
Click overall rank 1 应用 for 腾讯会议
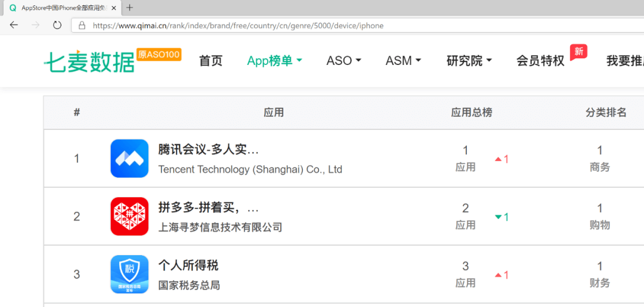[x=465, y=159]
